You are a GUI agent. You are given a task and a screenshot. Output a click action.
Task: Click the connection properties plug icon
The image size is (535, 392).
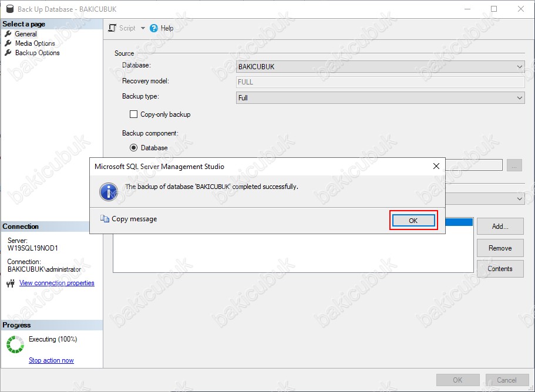pyautogui.click(x=11, y=283)
